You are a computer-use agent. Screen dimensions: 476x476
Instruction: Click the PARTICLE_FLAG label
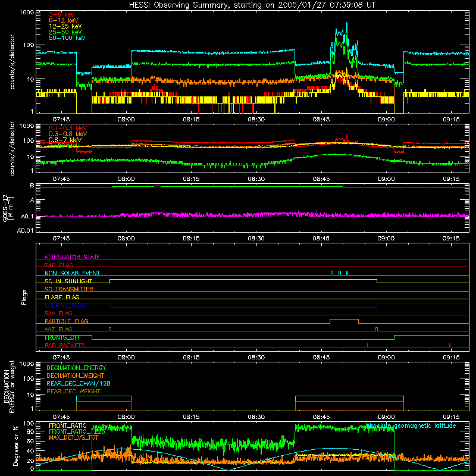67,321
